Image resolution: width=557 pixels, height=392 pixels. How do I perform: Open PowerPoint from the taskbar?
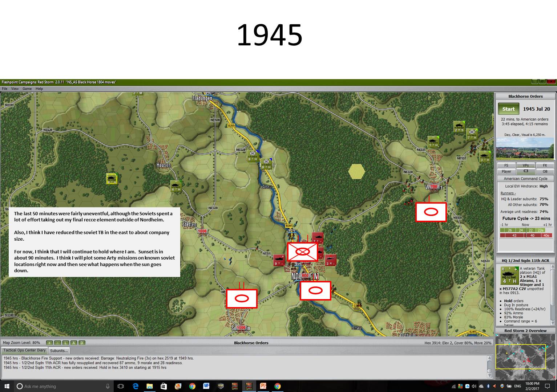click(x=263, y=386)
